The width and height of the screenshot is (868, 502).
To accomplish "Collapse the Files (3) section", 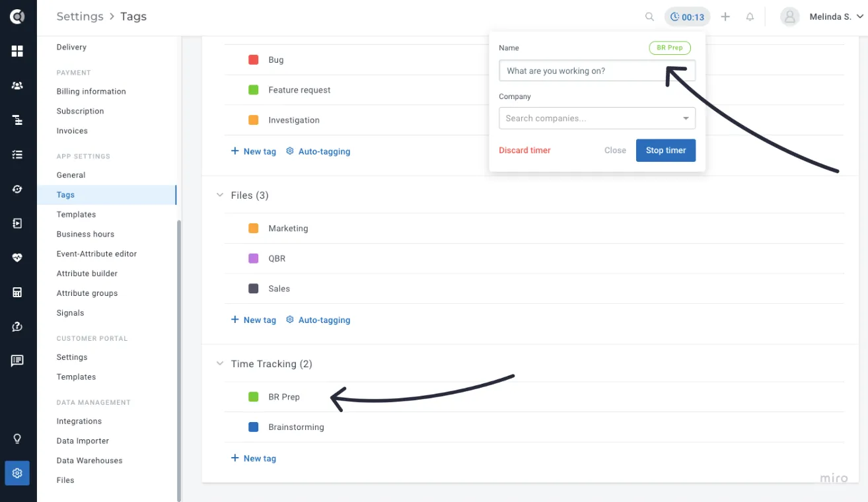I will pos(220,196).
